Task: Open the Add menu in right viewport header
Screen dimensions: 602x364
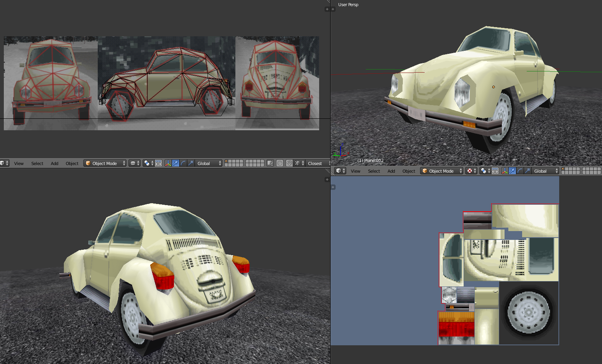Action: point(391,171)
